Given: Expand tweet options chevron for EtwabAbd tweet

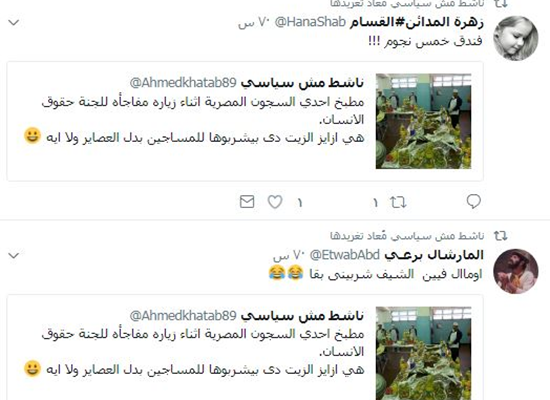Looking at the screenshot, I should pos(14,255).
